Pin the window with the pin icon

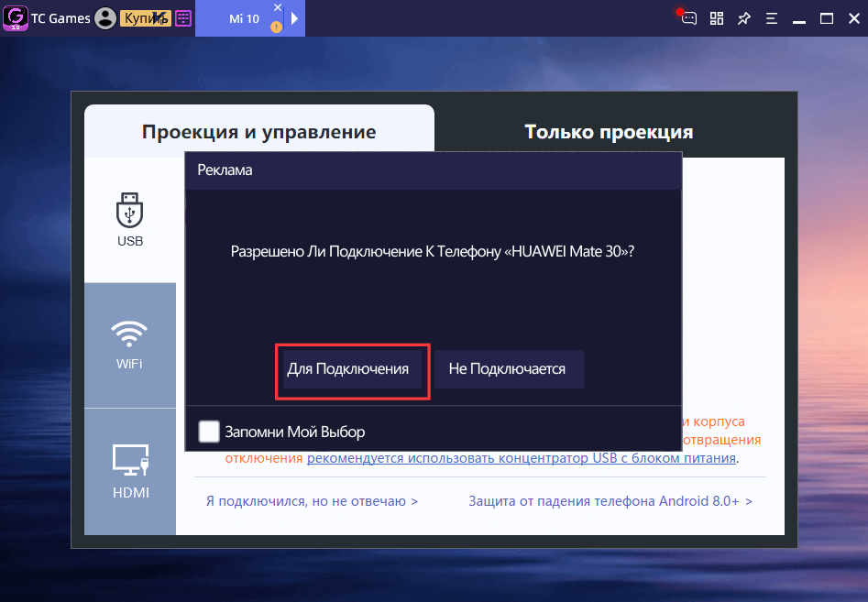[744, 18]
